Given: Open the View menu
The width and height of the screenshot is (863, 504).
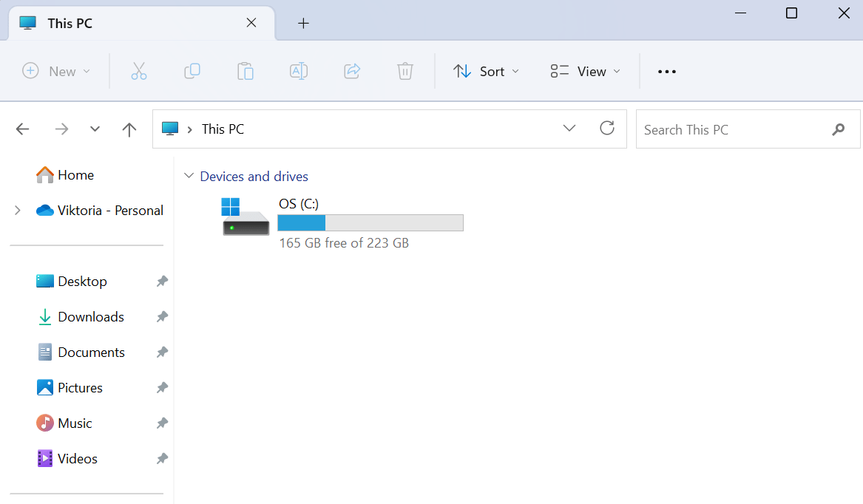Looking at the screenshot, I should tap(583, 71).
